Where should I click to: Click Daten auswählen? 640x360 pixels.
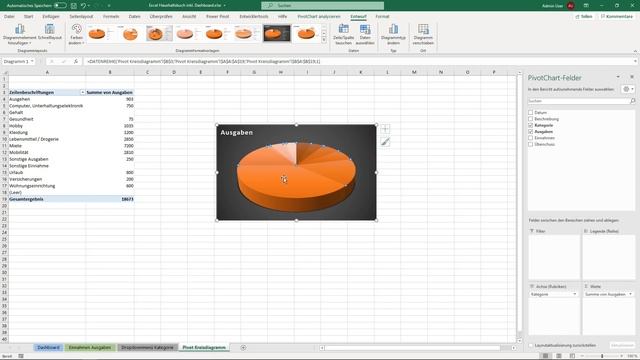[x=365, y=34]
